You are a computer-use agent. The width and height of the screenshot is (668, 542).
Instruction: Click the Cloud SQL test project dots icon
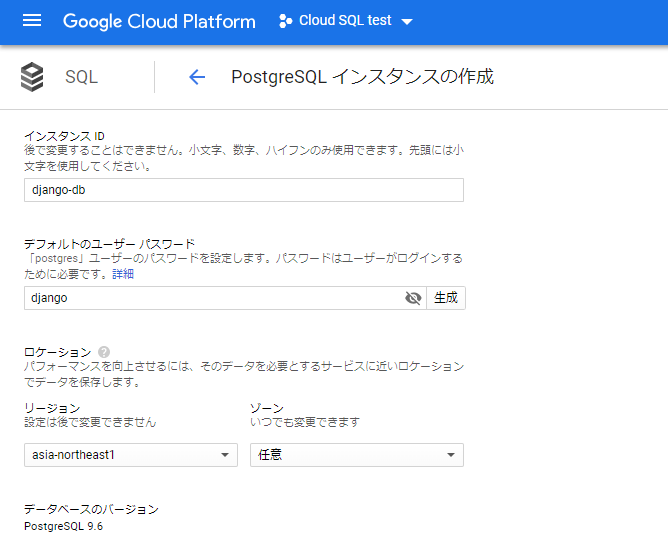tap(285, 21)
